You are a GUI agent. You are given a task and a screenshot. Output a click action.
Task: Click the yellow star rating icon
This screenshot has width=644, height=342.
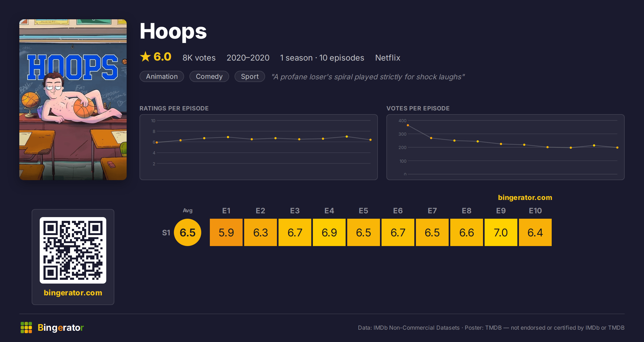pos(145,57)
